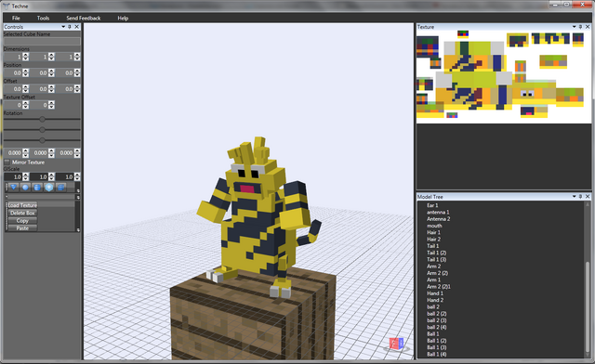The height and width of the screenshot is (364, 595).
Task: Pin the Controls panel
Action: [70, 27]
